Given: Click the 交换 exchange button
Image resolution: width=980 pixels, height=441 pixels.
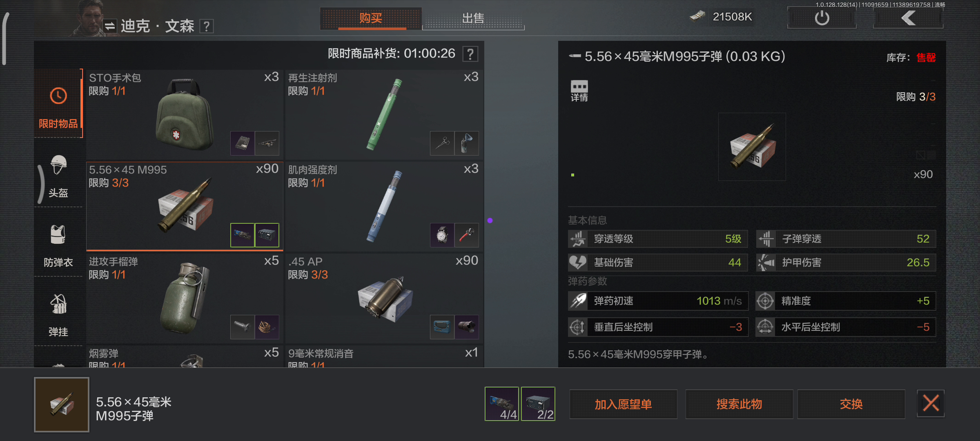Looking at the screenshot, I should coord(851,404).
